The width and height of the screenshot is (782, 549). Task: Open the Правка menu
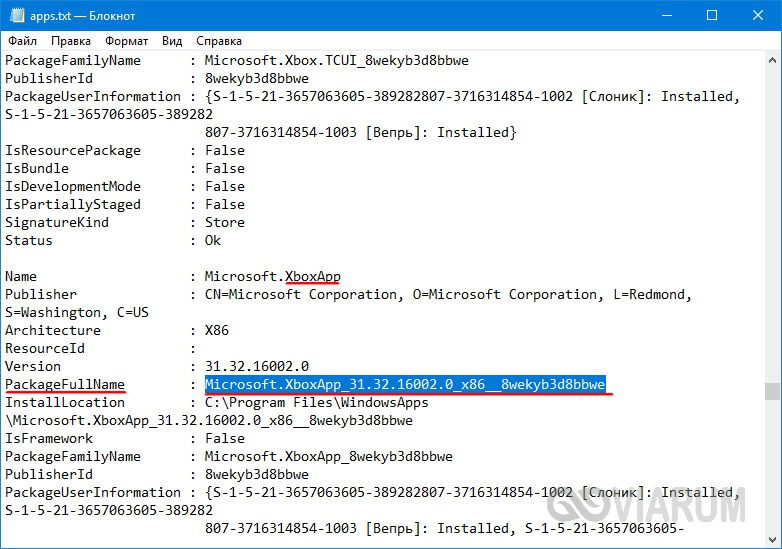[x=71, y=41]
